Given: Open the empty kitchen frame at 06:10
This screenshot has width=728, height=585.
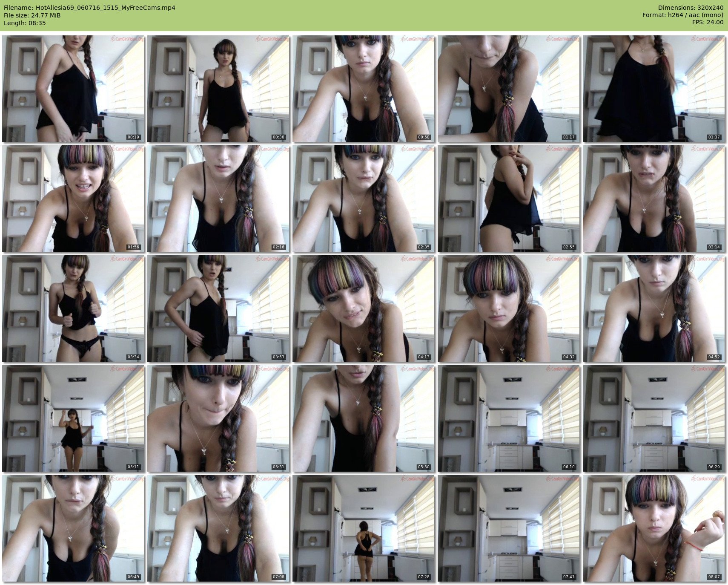Looking at the screenshot, I should click(509, 418).
